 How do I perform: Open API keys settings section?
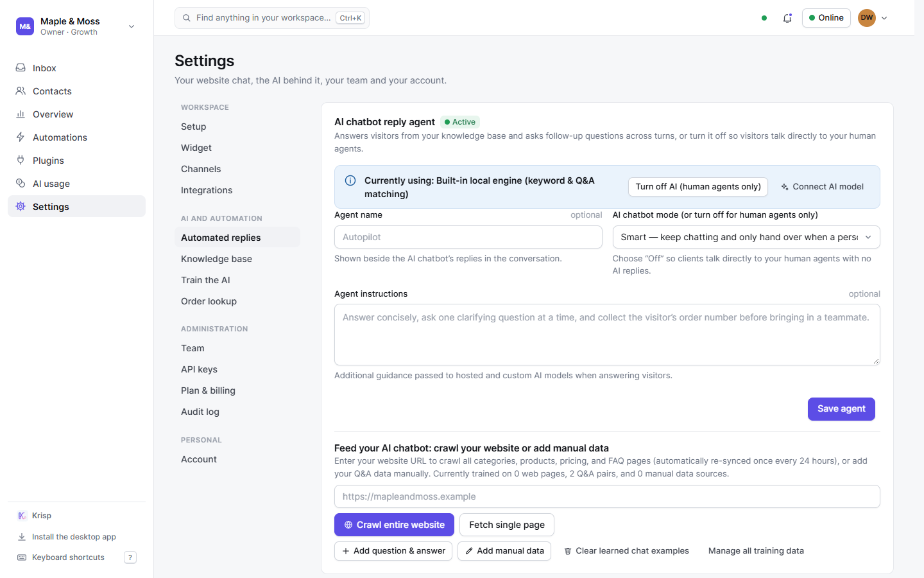click(237, 369)
